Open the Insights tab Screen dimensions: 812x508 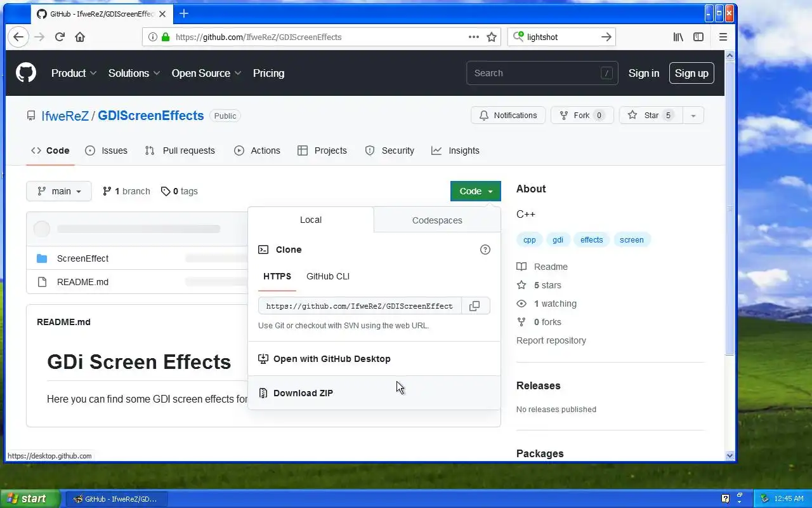[455, 150]
